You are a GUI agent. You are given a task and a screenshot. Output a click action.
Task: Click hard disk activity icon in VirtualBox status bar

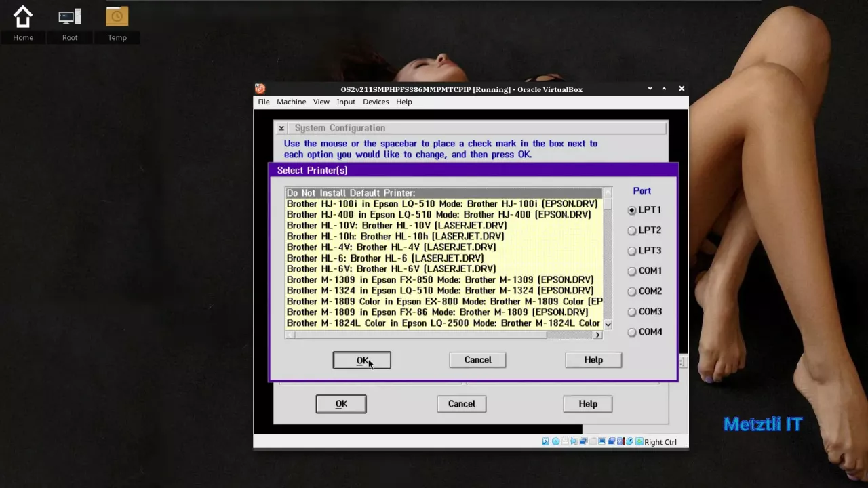tap(546, 441)
